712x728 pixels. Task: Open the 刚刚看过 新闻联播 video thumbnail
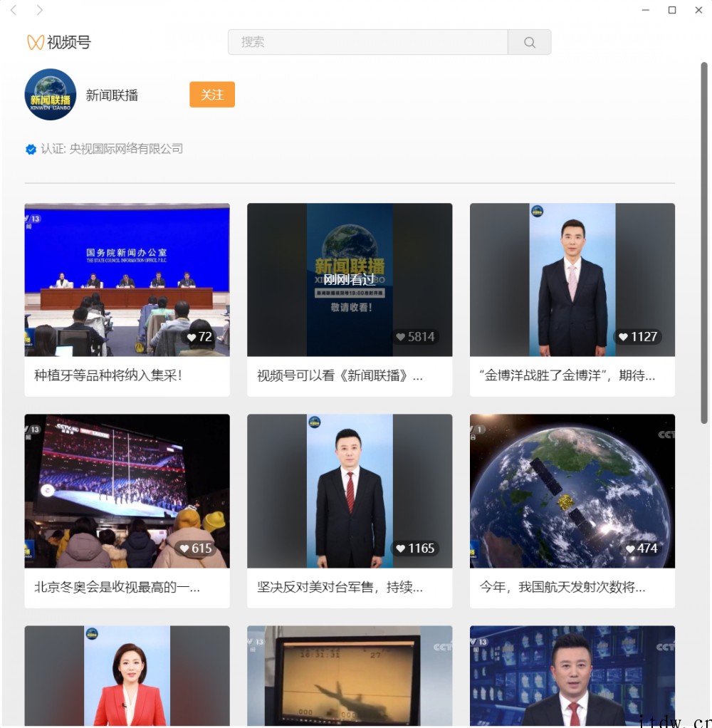pos(350,279)
